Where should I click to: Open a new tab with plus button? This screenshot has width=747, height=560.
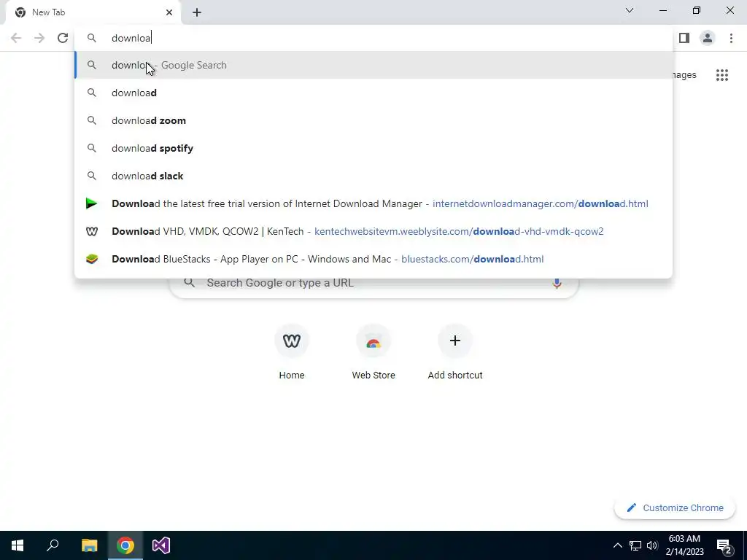coord(197,12)
